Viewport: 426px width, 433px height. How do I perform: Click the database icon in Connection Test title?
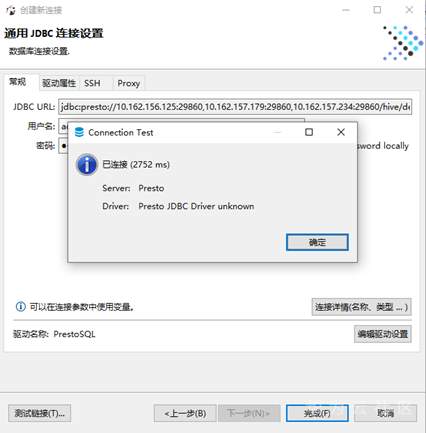[x=79, y=132]
